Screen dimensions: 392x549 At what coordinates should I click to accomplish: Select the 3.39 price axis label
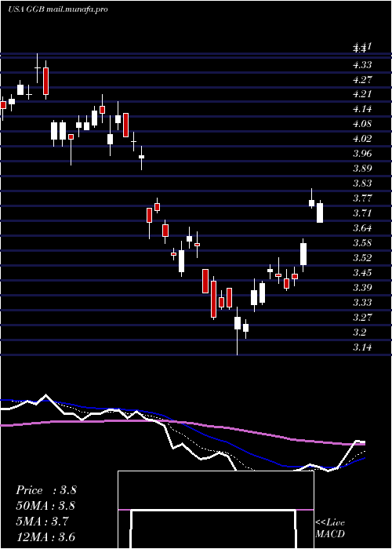click(362, 288)
